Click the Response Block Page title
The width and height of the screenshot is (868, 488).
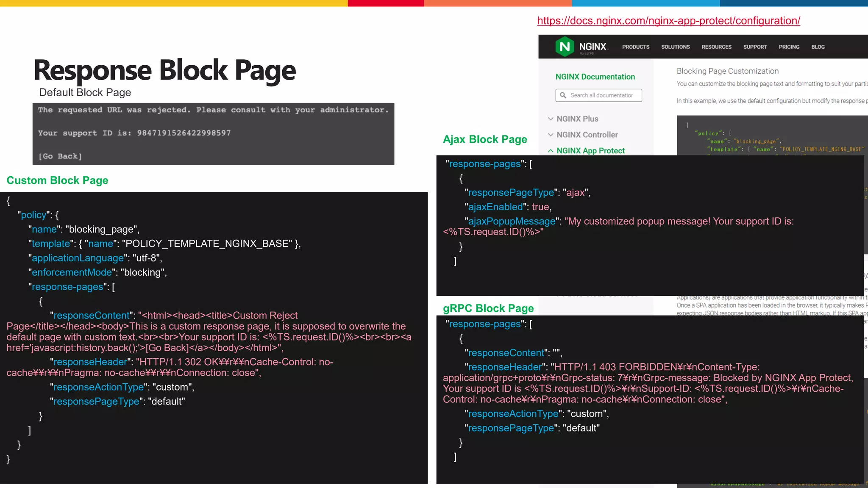[164, 70]
